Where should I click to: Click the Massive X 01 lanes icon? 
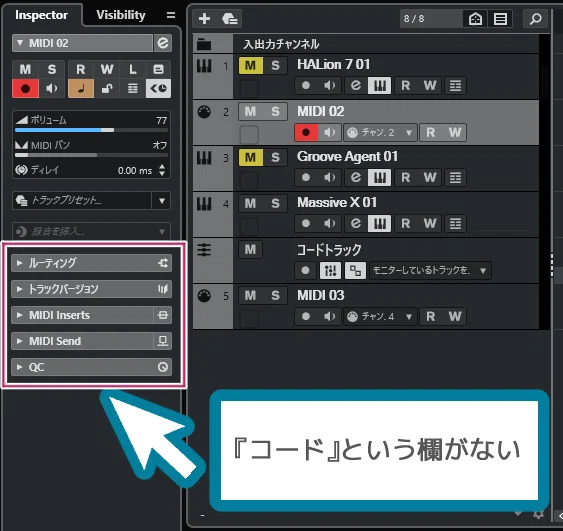(x=455, y=223)
